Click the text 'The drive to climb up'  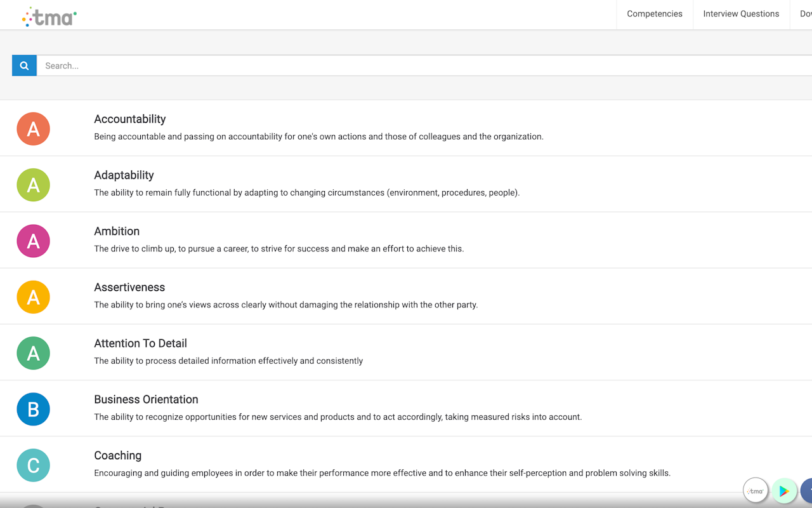(279, 248)
